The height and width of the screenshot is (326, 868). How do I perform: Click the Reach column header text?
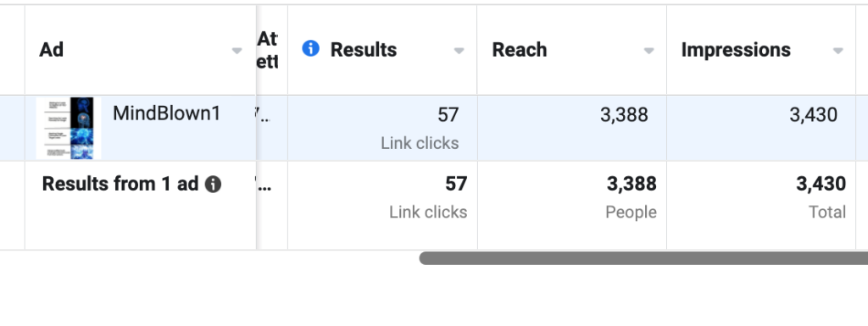tap(520, 50)
